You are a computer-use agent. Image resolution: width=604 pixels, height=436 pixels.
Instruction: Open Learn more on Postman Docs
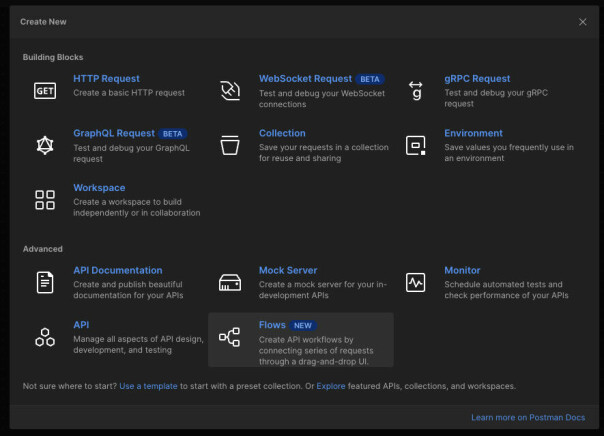(528, 418)
